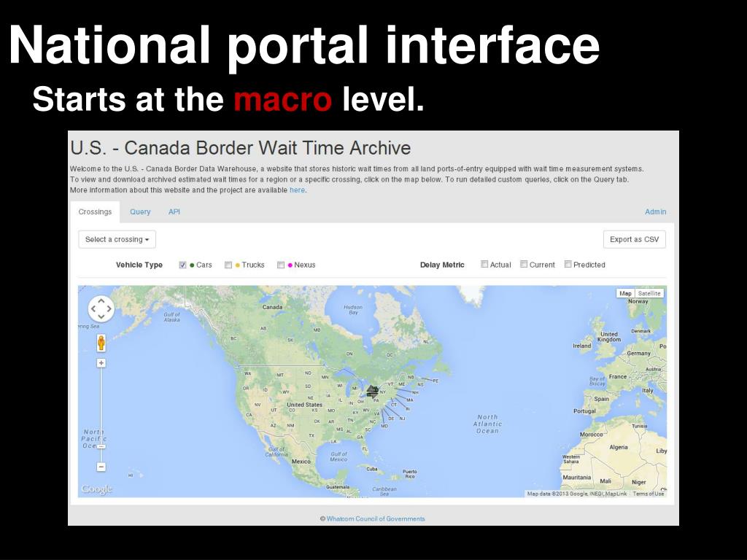Click the Canada label on map
Viewport: 747px width, 560px height.
coord(272,307)
